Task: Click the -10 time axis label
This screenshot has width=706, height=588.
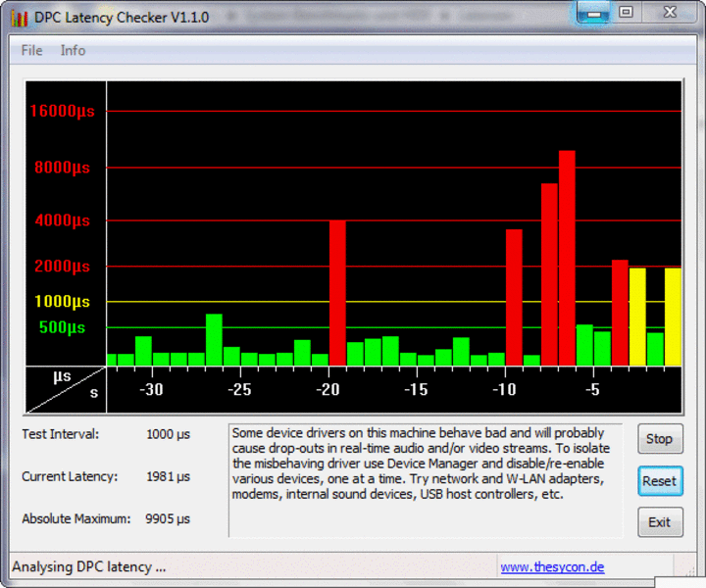Action: coord(504,389)
